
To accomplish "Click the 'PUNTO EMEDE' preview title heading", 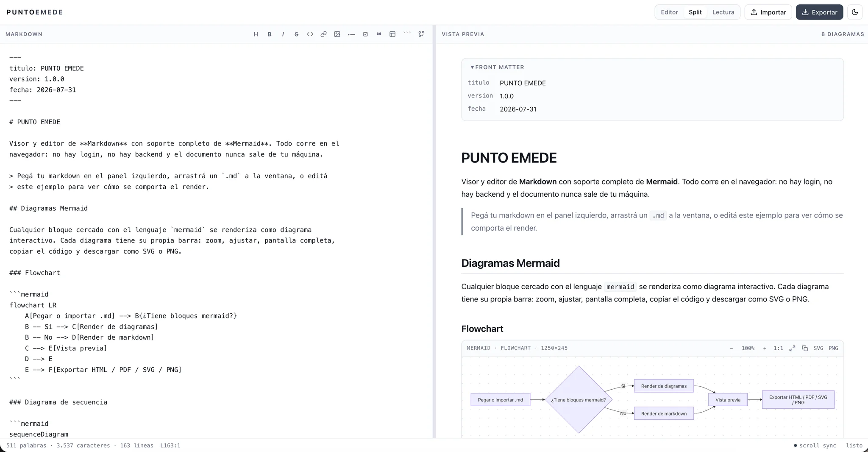I will tap(509, 158).
